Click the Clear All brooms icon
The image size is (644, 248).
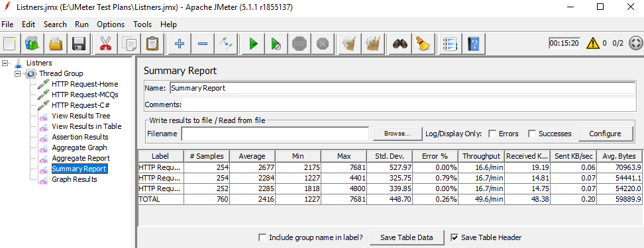[x=373, y=43]
